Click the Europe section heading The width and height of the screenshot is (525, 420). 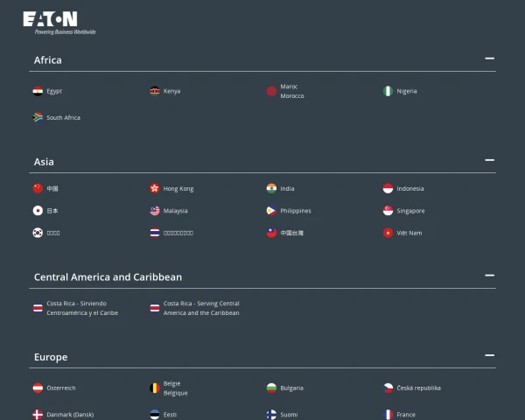click(x=51, y=357)
